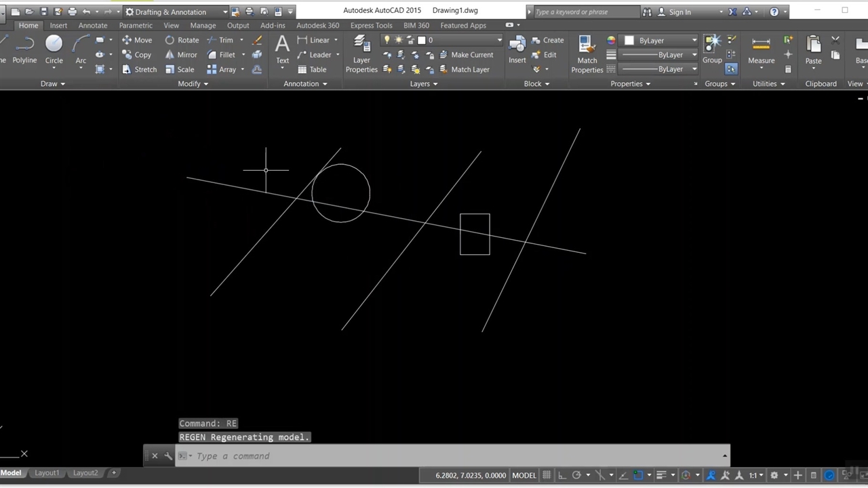
Task: Open the Layout1 tab
Action: pos(47,473)
